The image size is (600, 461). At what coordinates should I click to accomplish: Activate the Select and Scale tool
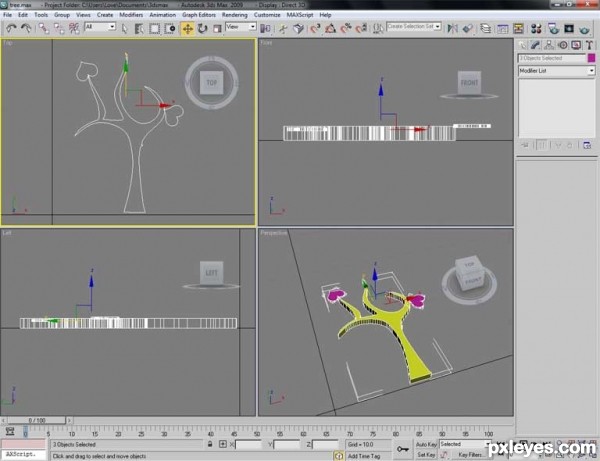tap(217, 29)
